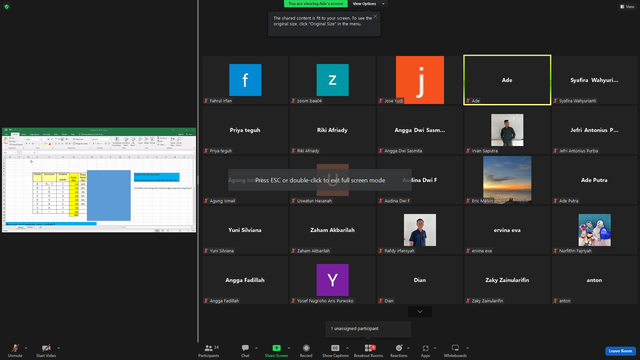This screenshot has height=360, width=640.
Task: Click the '1 unassigned participant' notice
Action: [x=368, y=329]
